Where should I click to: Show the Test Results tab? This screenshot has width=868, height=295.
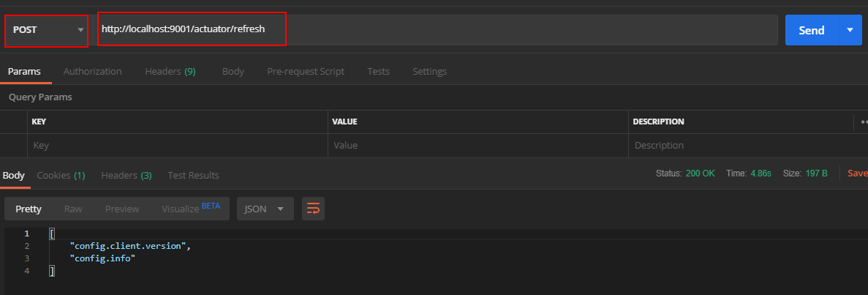tap(193, 175)
